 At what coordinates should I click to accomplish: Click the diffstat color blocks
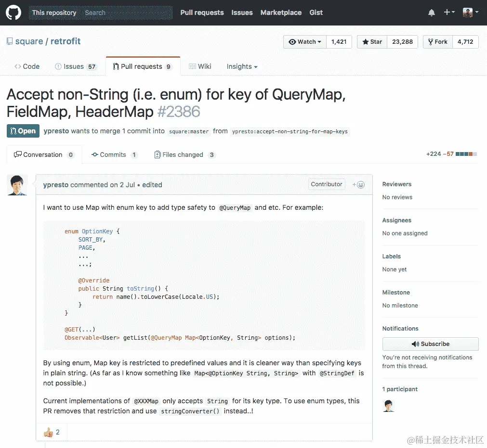point(466,154)
